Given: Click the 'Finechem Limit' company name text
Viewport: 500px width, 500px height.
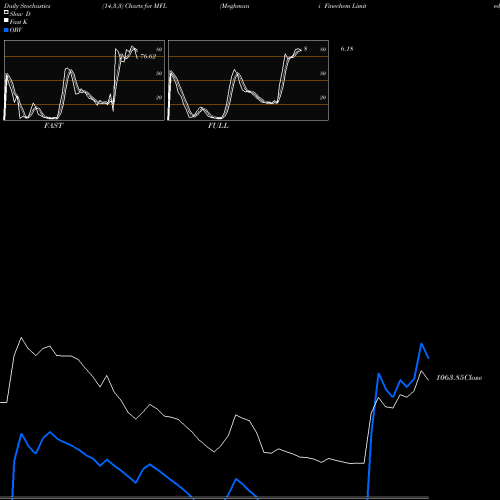Looking at the screenshot, I should [345, 6].
